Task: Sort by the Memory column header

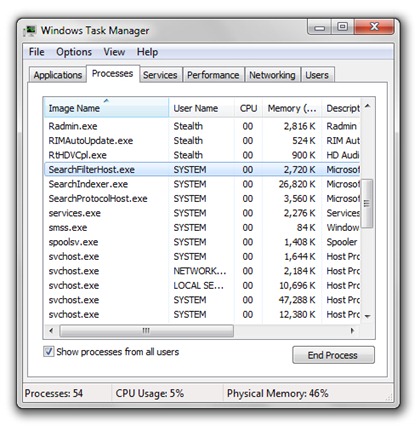Action: [x=292, y=108]
